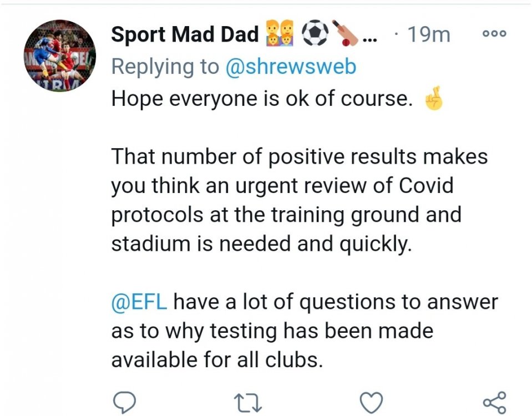Viewport: 532px width, 416px height.
Task: Click the "stadium is needed and quickly" line
Action: pos(262,243)
